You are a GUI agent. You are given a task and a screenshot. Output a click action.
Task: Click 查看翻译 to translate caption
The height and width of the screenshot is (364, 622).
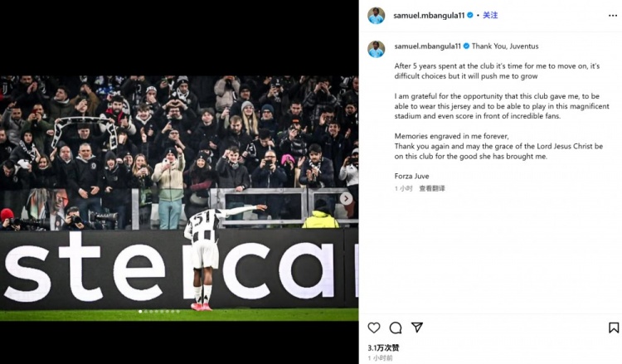tap(432, 188)
